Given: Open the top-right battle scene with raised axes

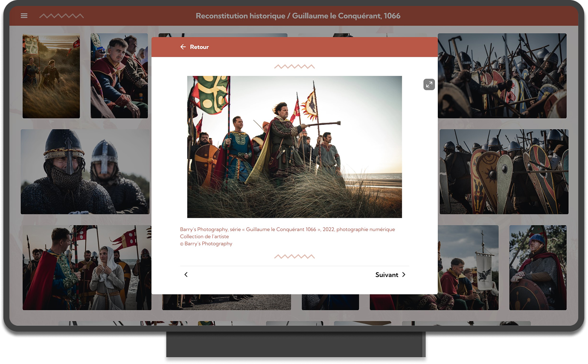Looking at the screenshot, I should (502, 76).
